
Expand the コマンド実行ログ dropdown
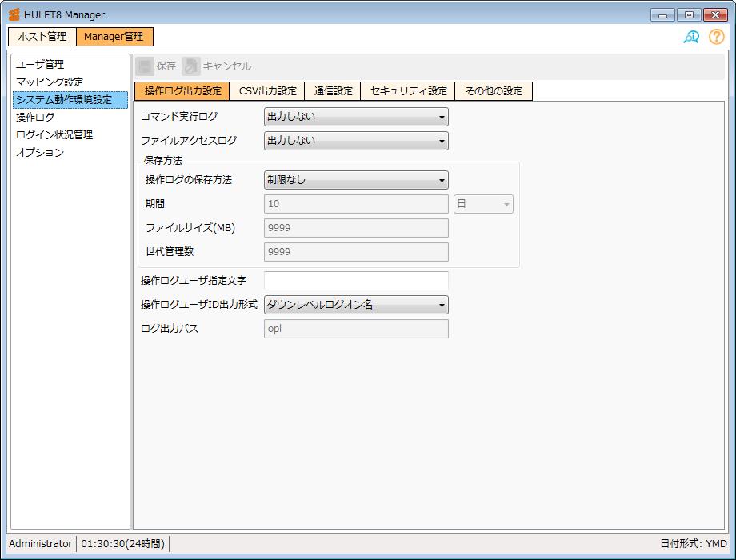pos(356,117)
